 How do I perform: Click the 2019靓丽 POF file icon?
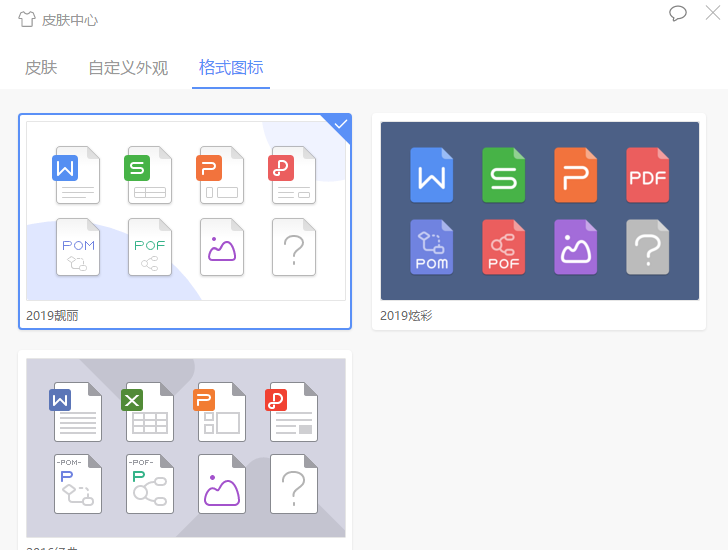click(x=150, y=247)
